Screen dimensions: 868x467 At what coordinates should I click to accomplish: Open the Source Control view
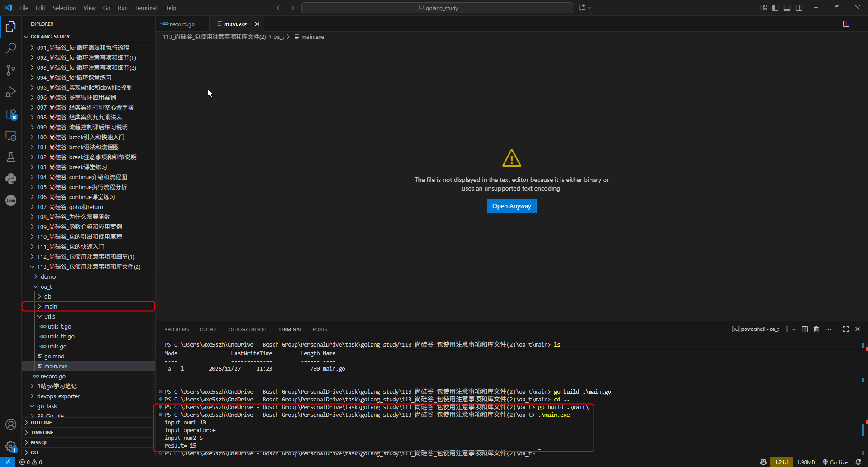point(11,70)
